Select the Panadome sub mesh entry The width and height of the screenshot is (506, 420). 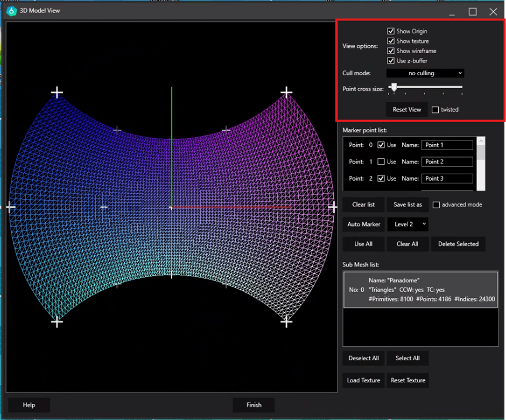[x=420, y=290]
